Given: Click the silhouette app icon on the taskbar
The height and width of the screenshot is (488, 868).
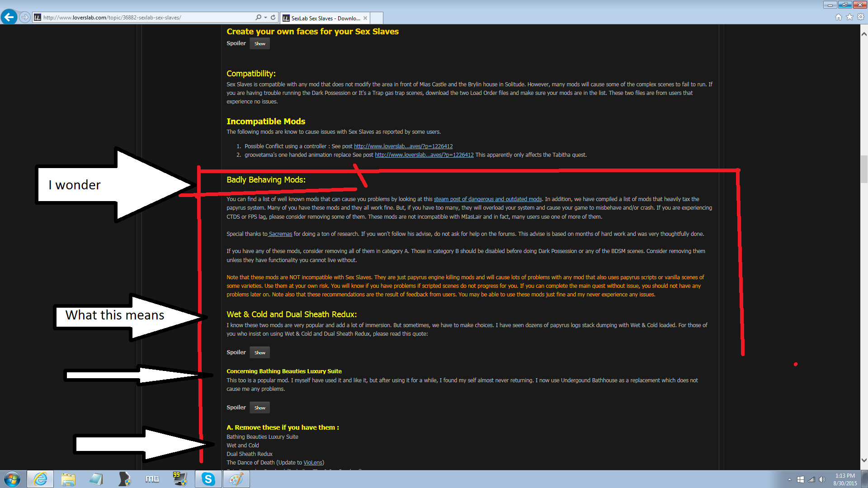Looking at the screenshot, I should (124, 479).
